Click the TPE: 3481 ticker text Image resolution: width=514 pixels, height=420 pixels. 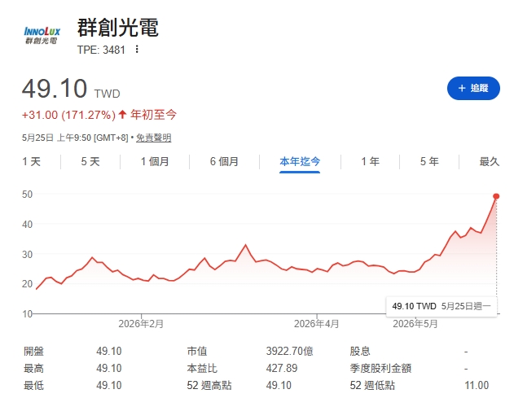click(x=101, y=50)
